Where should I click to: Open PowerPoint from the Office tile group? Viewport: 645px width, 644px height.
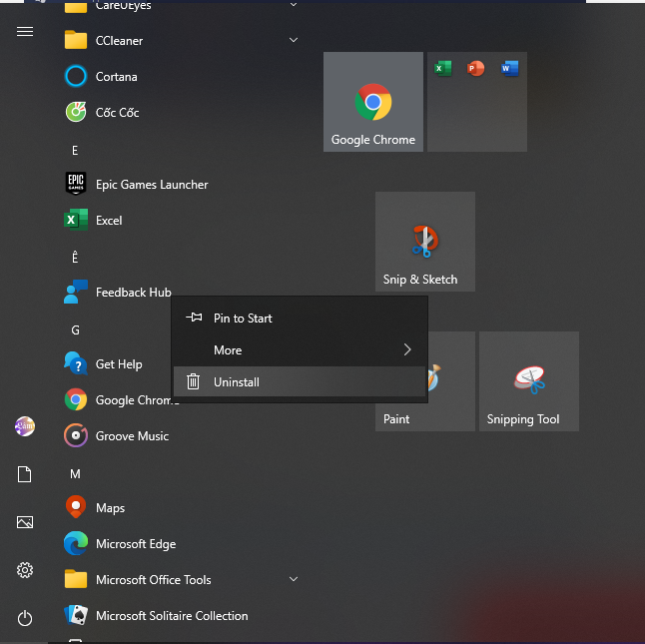[476, 68]
